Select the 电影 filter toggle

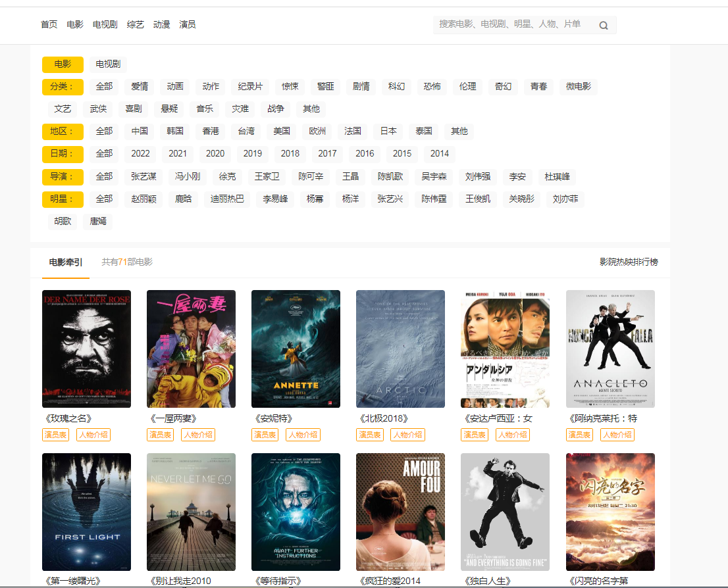[x=63, y=64]
